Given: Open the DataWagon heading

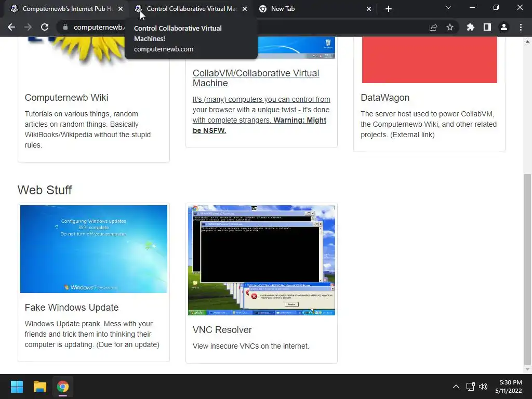Looking at the screenshot, I should coord(385,97).
